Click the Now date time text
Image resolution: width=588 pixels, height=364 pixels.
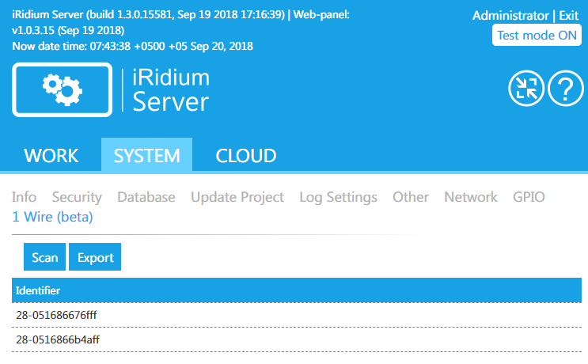tap(133, 46)
